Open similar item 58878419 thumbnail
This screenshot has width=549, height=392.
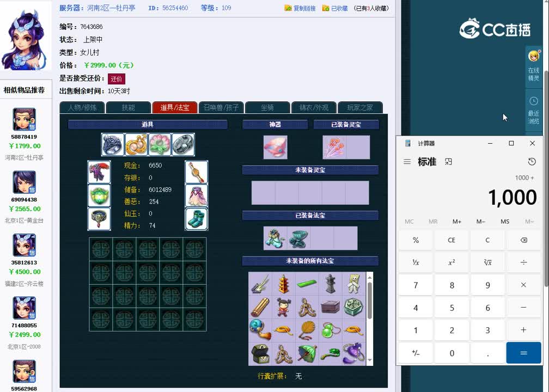[x=24, y=119]
